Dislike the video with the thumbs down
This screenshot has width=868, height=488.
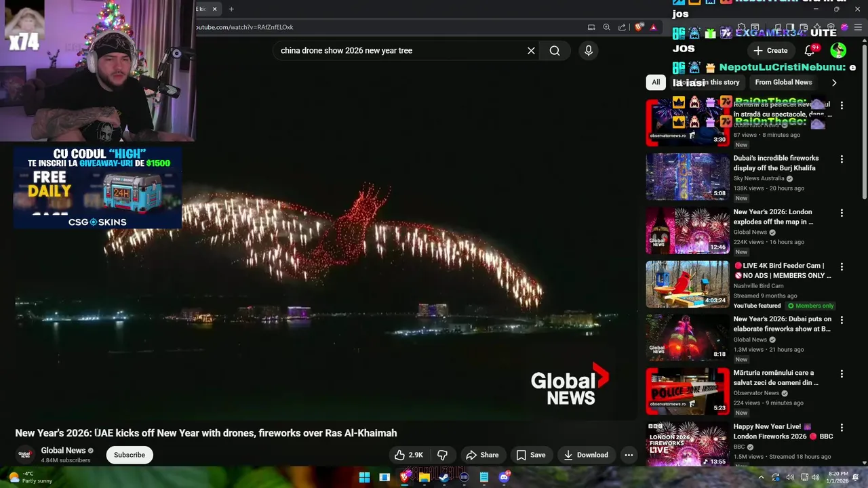pos(442,455)
